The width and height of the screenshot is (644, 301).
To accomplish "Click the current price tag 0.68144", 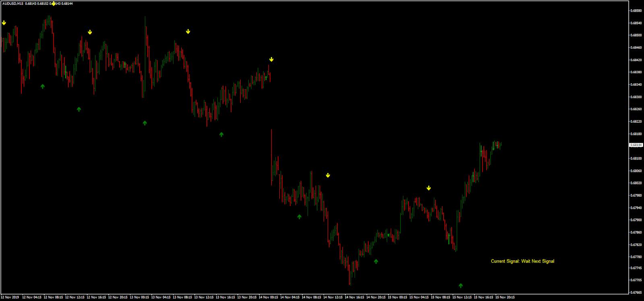I will click(x=636, y=145).
